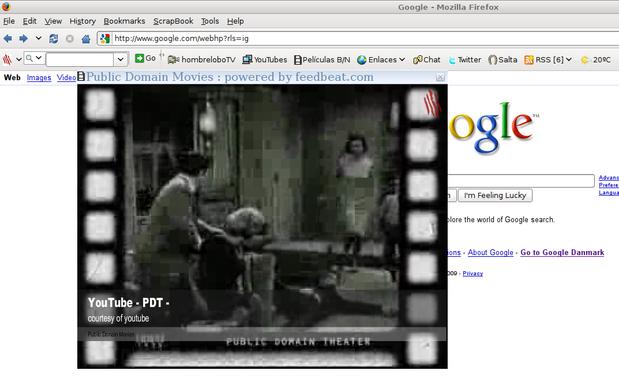Open the File menu
This screenshot has width=619, height=389.
[9, 21]
